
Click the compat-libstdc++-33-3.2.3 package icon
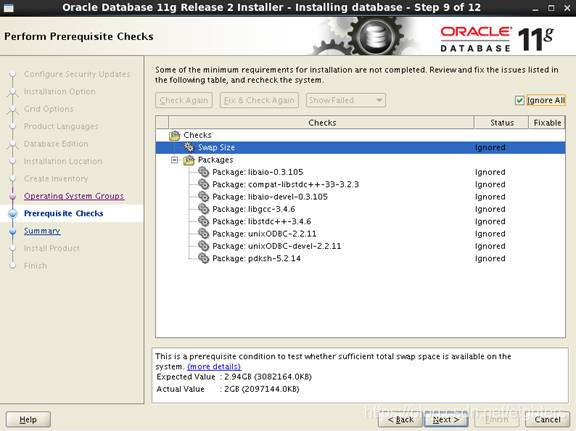(x=203, y=184)
